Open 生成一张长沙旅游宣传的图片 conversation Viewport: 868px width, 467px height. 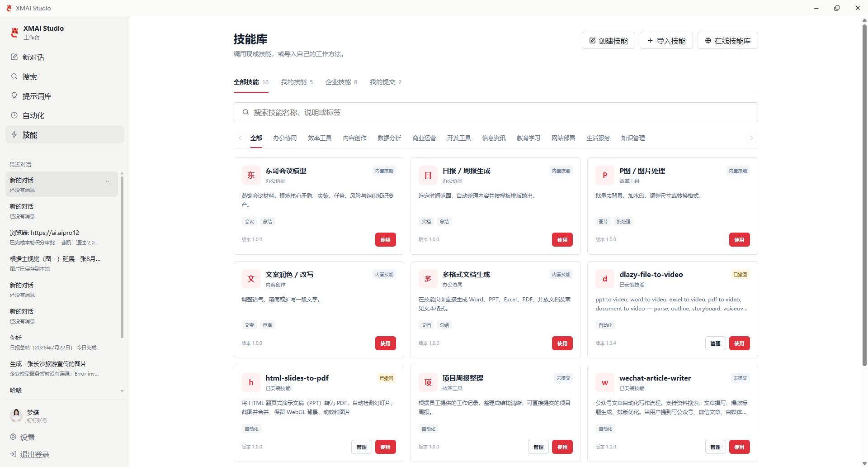point(61,368)
